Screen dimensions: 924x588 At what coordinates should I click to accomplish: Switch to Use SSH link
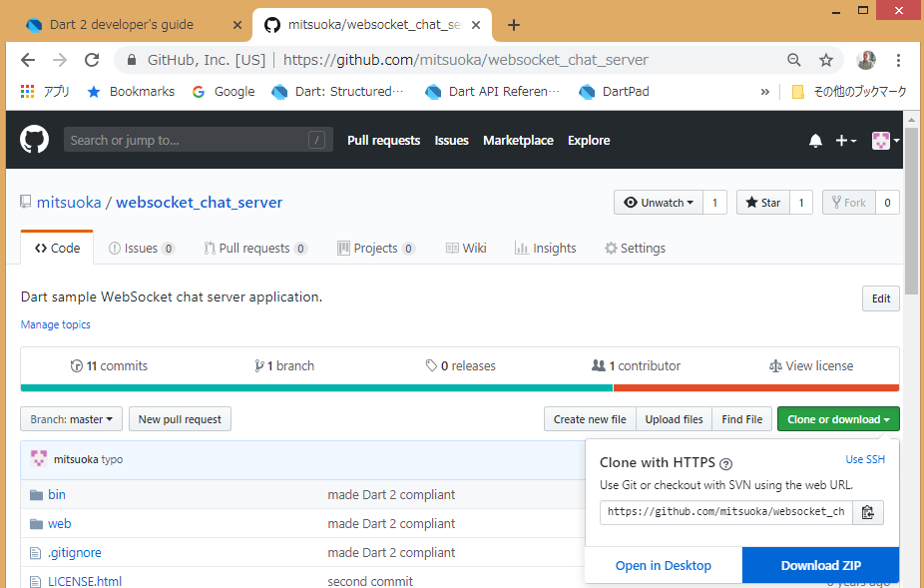point(865,459)
